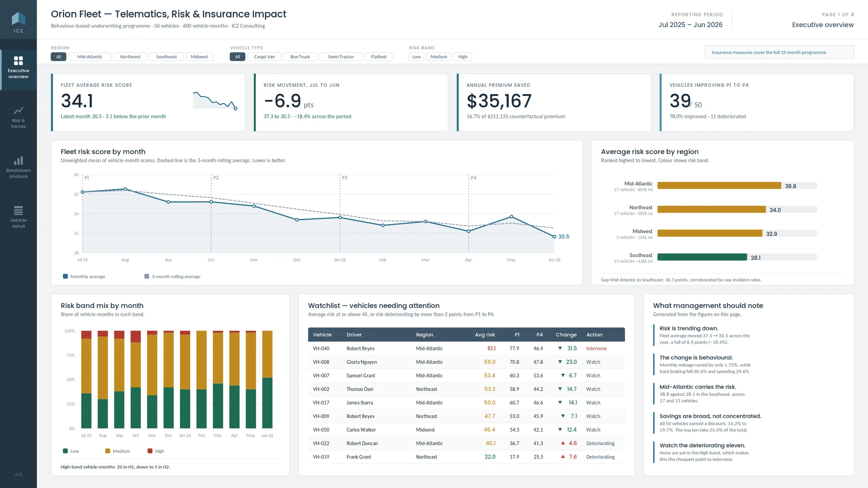Click the fleet average risk sparkline
This screenshot has width=868, height=488.
pyautogui.click(x=215, y=101)
